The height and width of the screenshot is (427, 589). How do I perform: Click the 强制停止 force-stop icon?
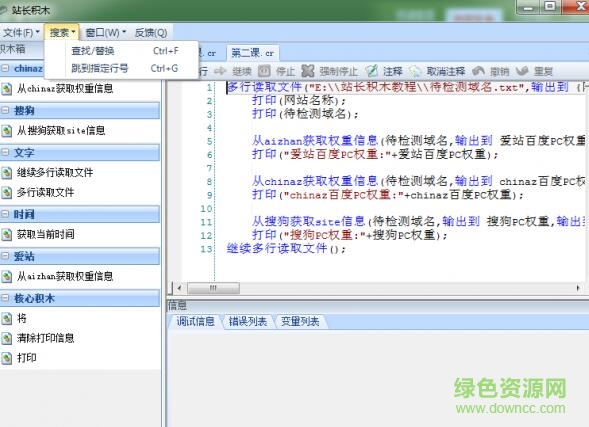[x=308, y=71]
